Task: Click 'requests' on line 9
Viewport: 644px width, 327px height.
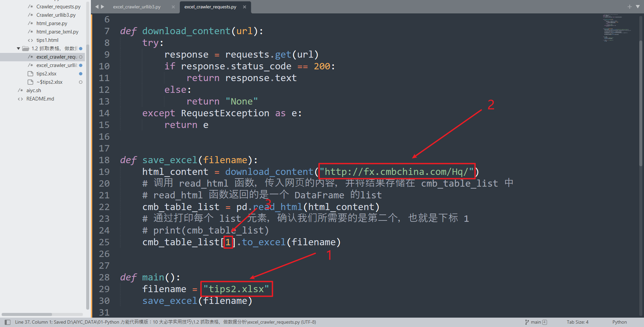Action: pyautogui.click(x=247, y=55)
